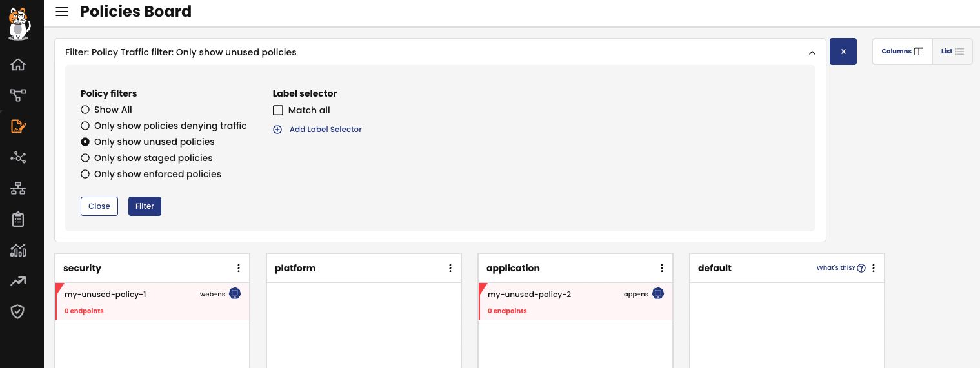This screenshot has height=368, width=980.
Task: Select Only show enforced policies option
Action: tap(85, 174)
